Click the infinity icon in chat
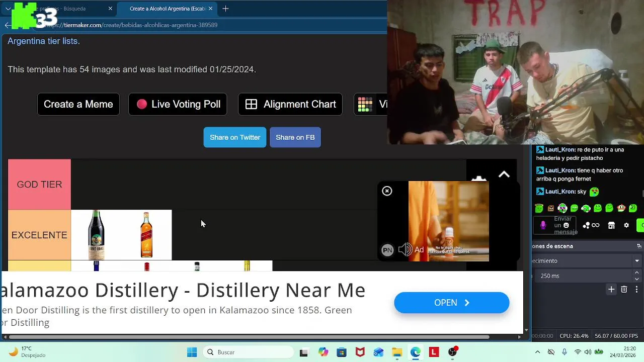 point(596,225)
